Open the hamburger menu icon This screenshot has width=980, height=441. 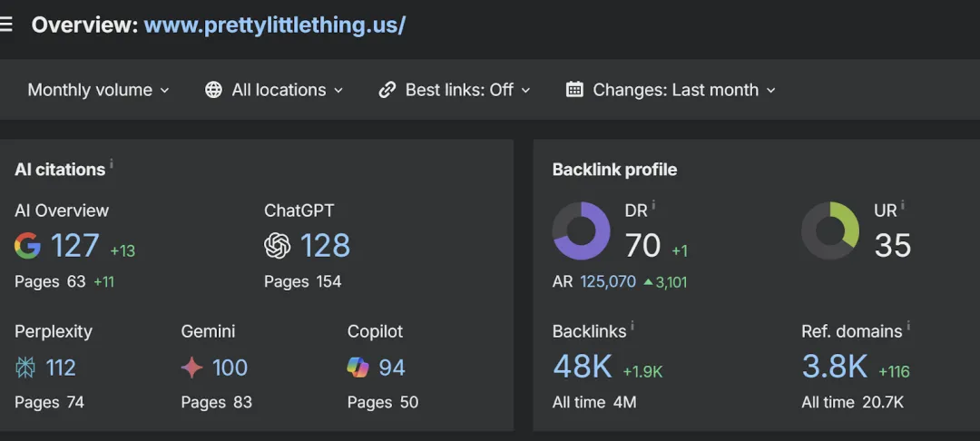(x=6, y=24)
